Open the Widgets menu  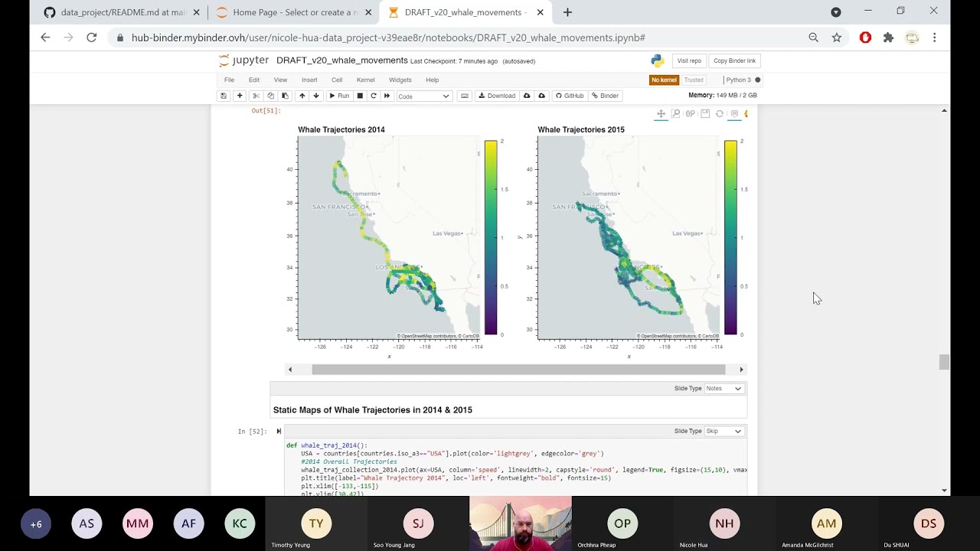(x=400, y=80)
